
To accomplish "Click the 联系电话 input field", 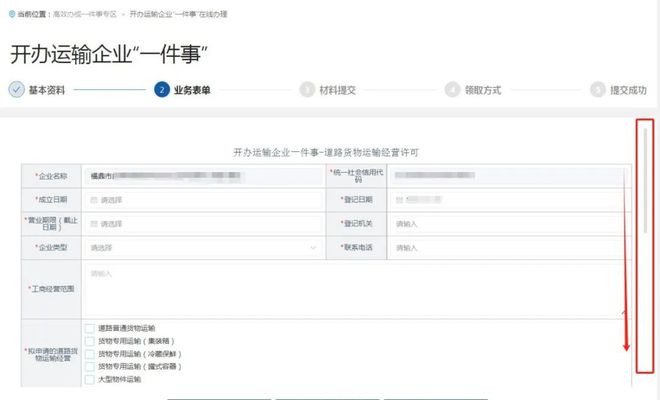I will [508, 248].
